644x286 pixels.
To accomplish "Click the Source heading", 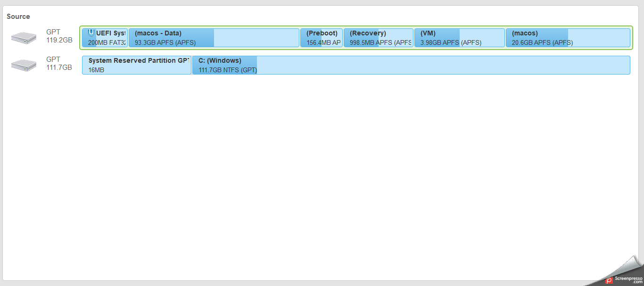I will click(18, 17).
